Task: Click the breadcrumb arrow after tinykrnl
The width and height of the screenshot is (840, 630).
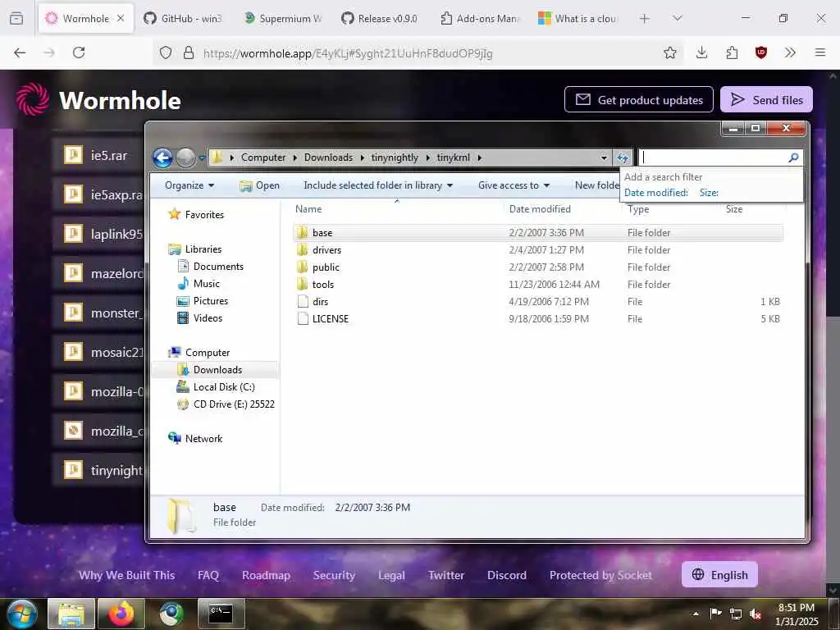Action: click(479, 157)
